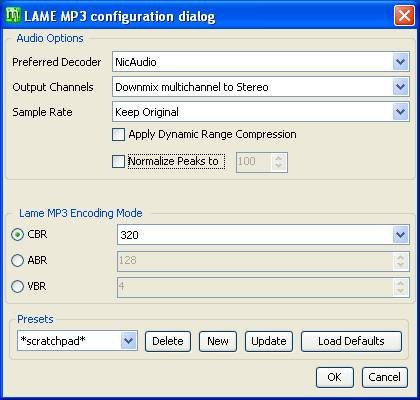Click the Audio Options group heading
Screen dimensions: 420x400
(x=50, y=38)
